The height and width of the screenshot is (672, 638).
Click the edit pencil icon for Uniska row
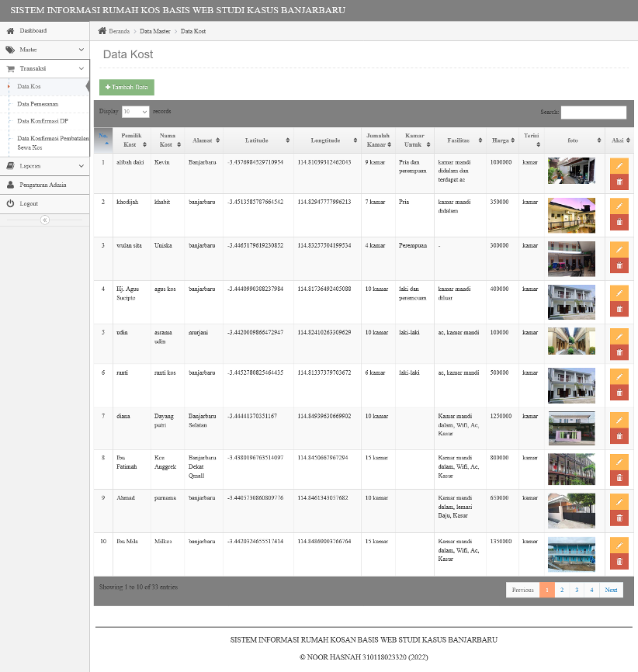coord(619,249)
